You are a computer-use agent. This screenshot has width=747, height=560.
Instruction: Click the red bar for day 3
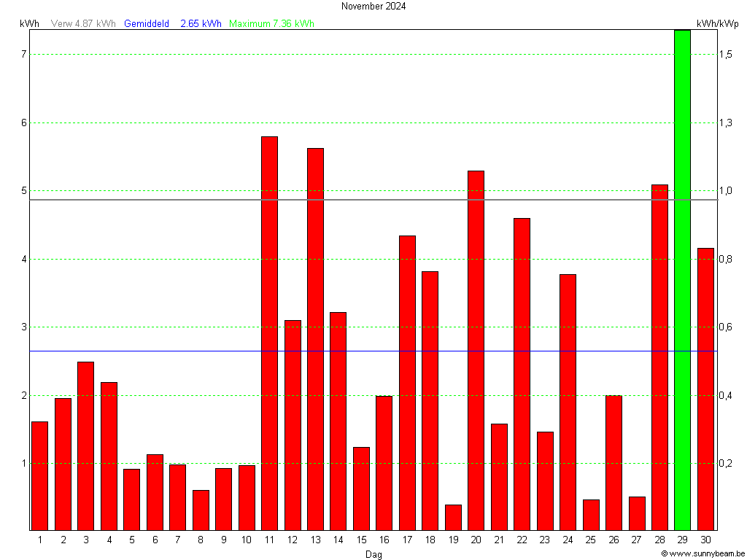86,446
